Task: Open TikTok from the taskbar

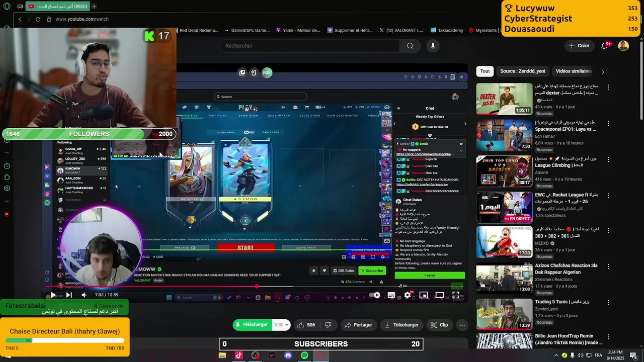Action: click(x=238, y=355)
